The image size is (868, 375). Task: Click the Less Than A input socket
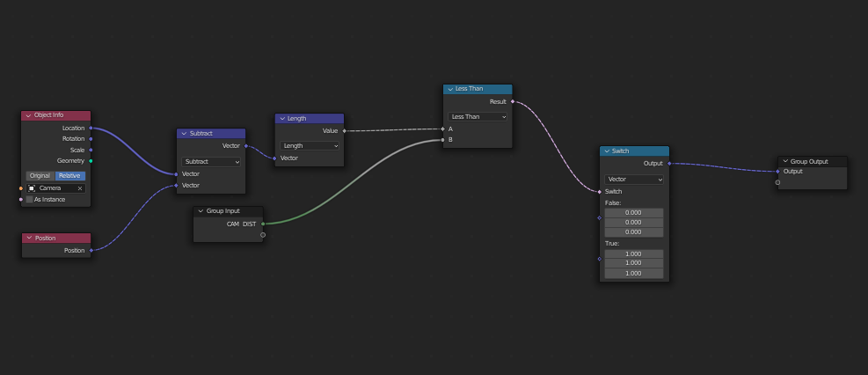click(443, 129)
